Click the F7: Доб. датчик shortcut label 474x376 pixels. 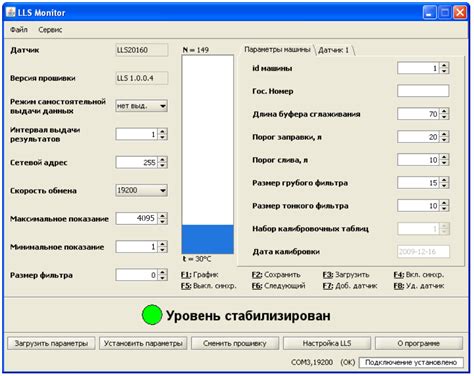point(350,286)
